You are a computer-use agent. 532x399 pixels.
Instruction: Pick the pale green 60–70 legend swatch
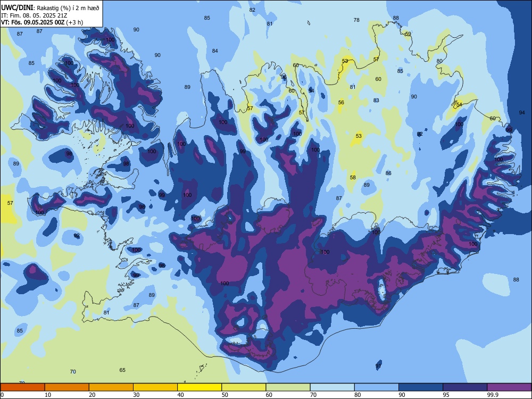click(x=288, y=387)
